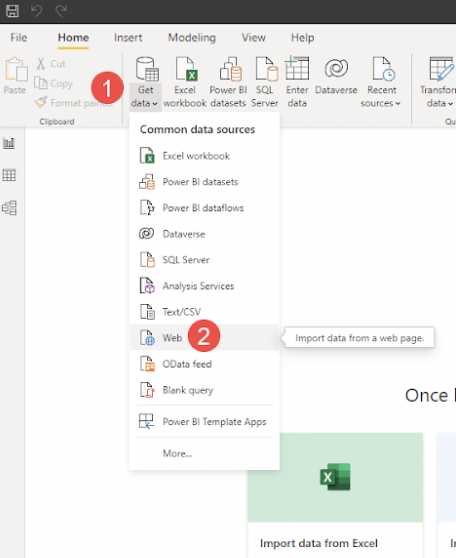Click the SQL Server ribbon button
Image resolution: width=456 pixels, height=558 pixels.
pos(264,83)
